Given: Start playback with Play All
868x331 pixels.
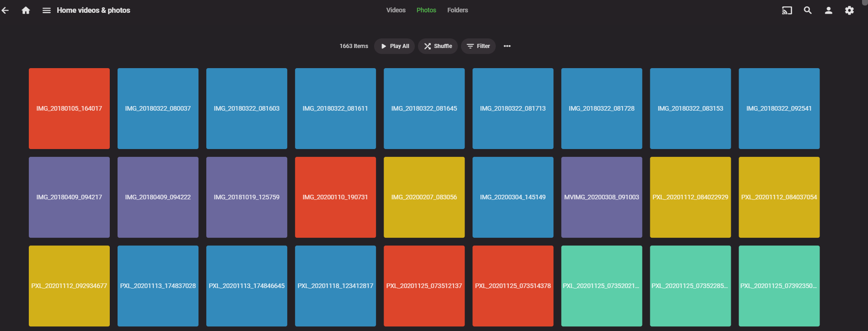Looking at the screenshot, I should (395, 46).
